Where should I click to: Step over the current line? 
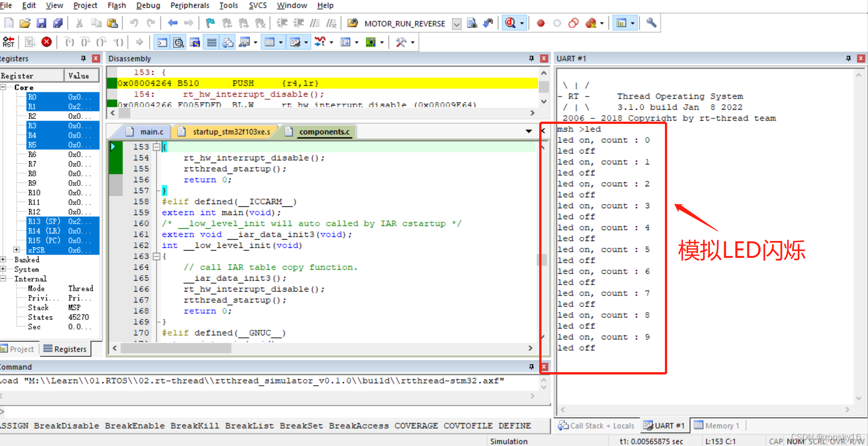tap(85, 42)
